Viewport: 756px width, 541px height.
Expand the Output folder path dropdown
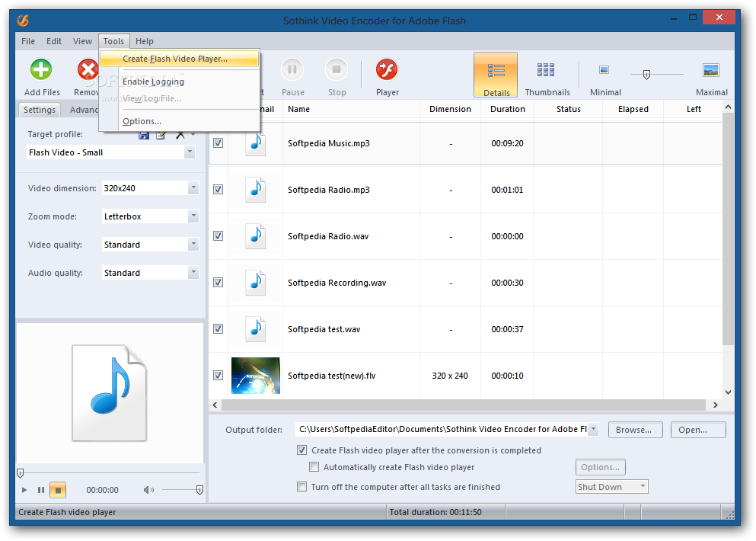(594, 429)
